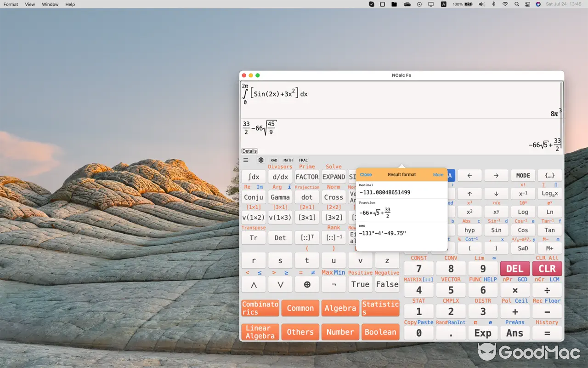Select the d/dx derivative key
This screenshot has height=368, width=588.
[x=280, y=177]
